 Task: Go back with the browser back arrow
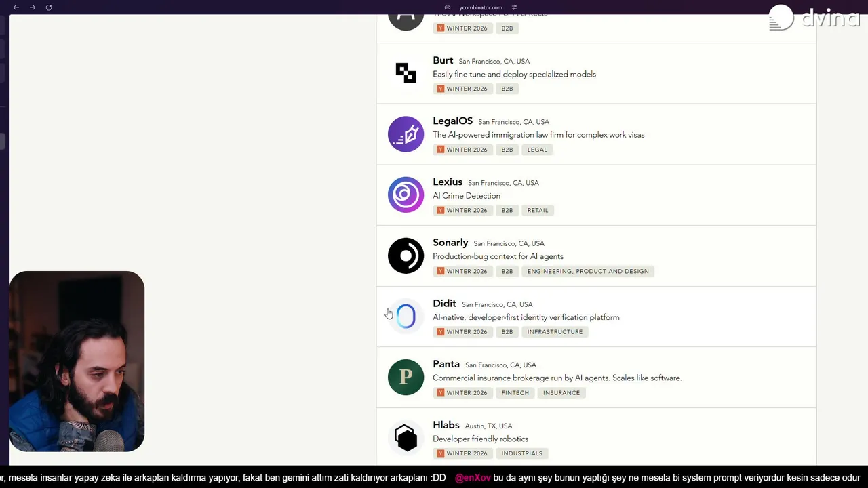click(16, 7)
